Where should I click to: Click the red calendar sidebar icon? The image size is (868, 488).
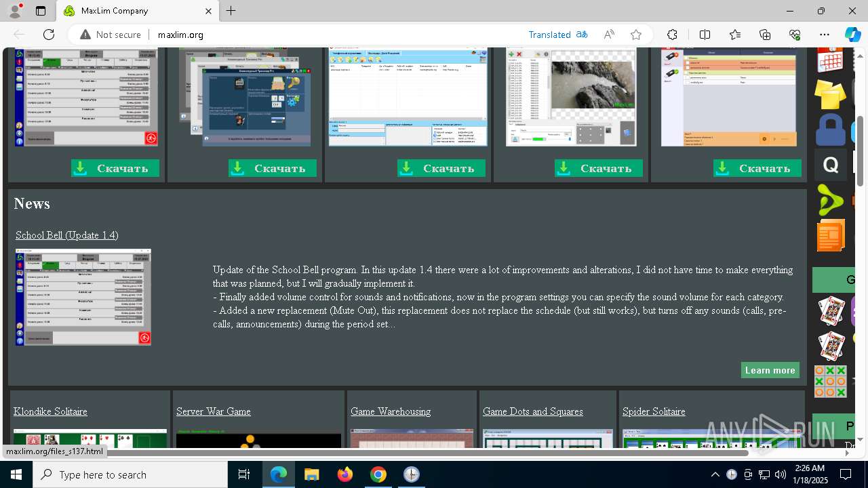click(x=831, y=60)
